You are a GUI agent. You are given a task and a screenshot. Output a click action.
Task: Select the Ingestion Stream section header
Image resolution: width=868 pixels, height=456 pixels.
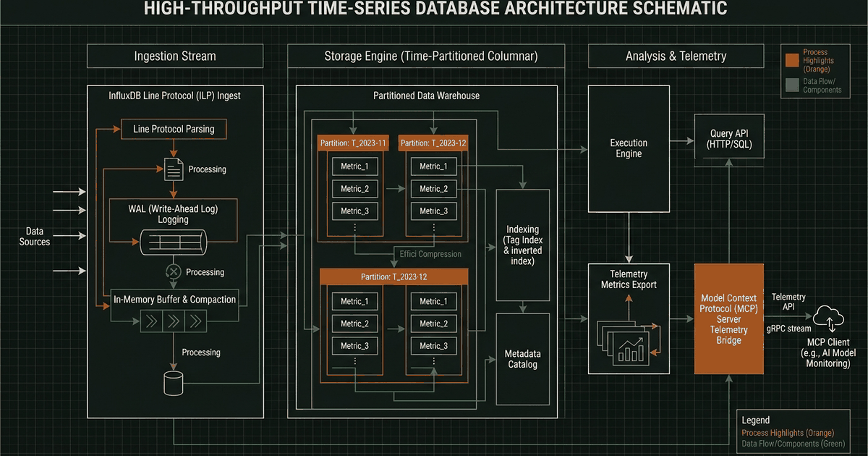pos(175,56)
